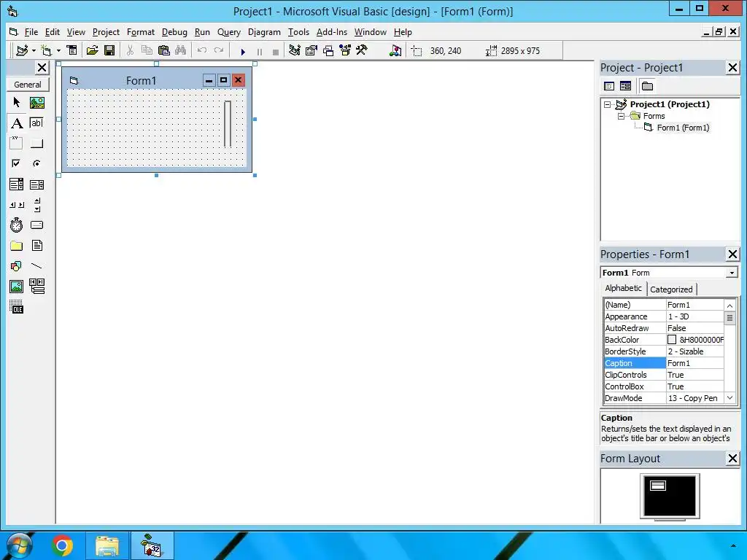Click the Find binoculars icon

coord(181,50)
